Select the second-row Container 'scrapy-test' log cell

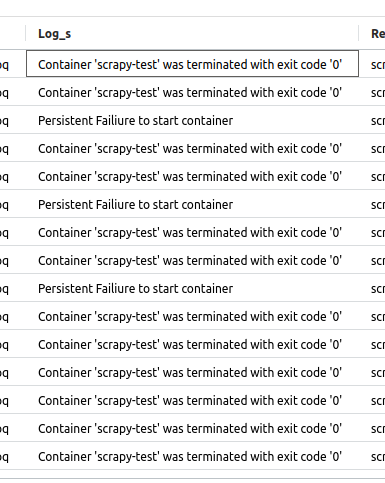point(192,92)
